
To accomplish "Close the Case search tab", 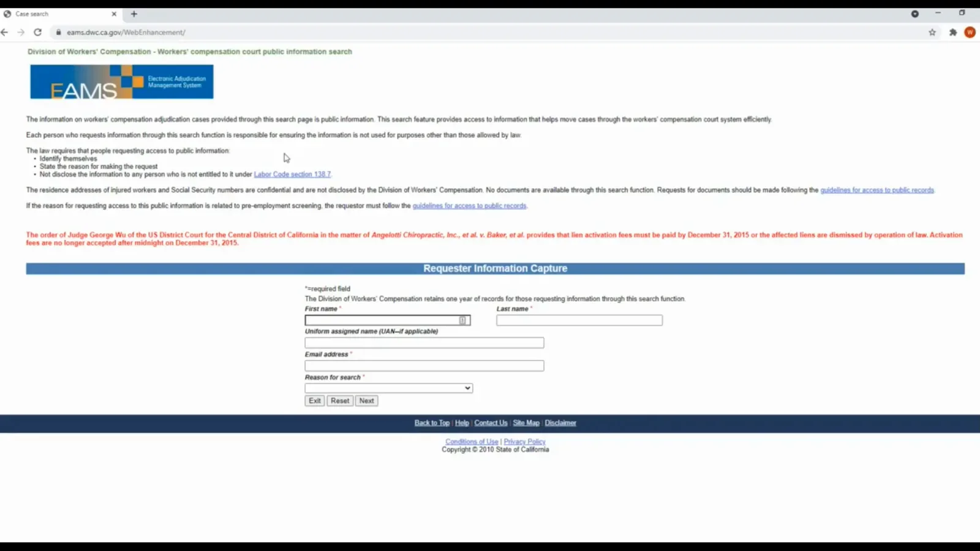I will (x=114, y=13).
